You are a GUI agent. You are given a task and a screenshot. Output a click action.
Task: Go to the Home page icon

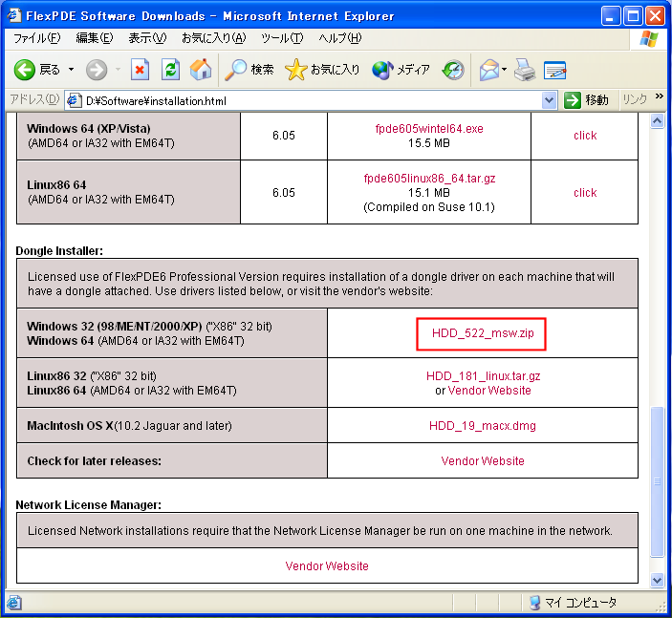pos(201,70)
